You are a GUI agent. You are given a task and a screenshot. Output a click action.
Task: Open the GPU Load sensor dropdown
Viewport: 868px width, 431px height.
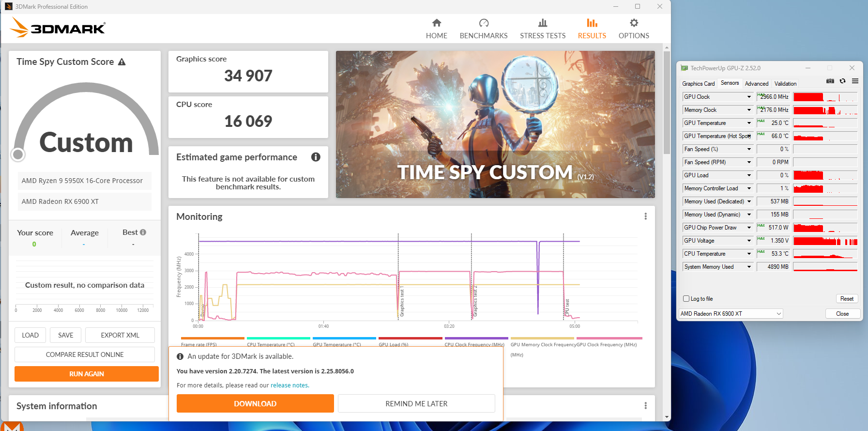point(749,175)
